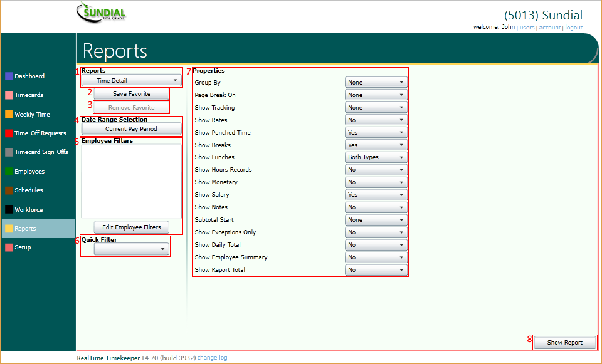Screen dimensions: 602x364
Task: Open the Show Punched Time dropdown
Action: coord(376,132)
